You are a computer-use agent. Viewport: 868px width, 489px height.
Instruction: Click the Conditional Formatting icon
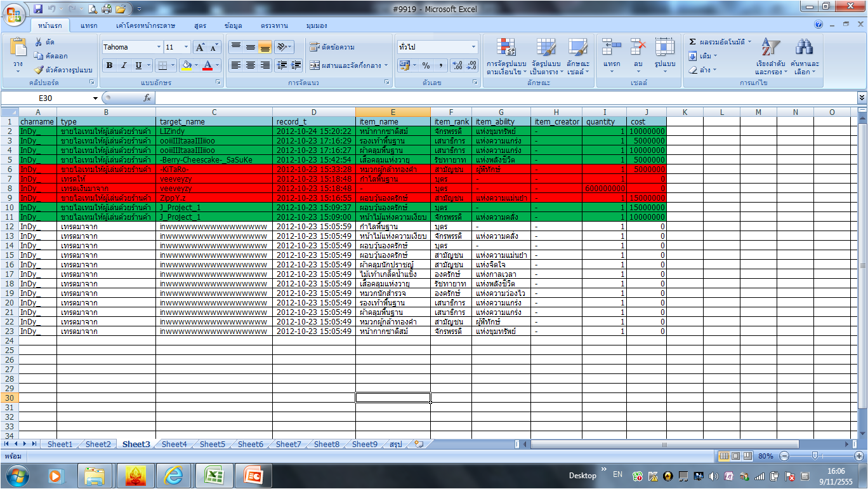506,48
